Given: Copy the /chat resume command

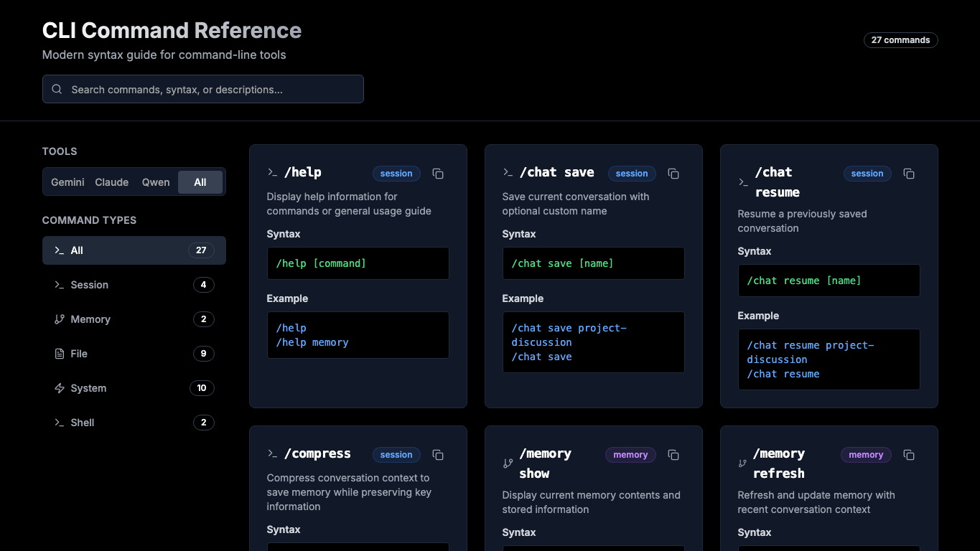Looking at the screenshot, I should tap(909, 173).
